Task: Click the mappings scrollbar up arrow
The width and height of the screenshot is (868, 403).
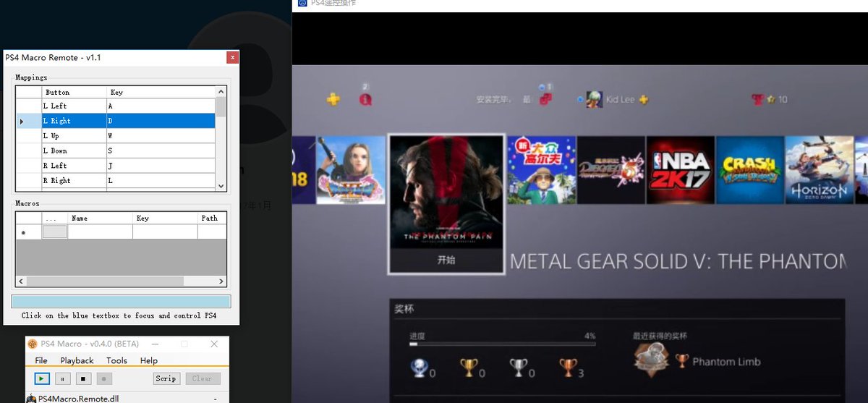Action: click(221, 91)
